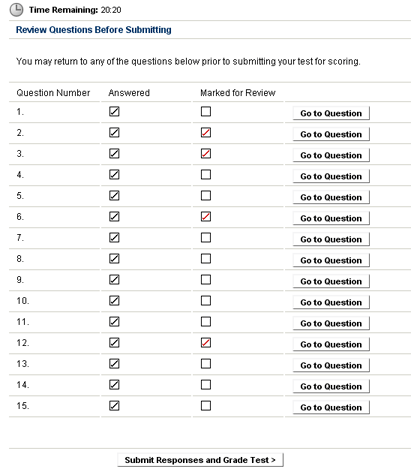Uncheck Marked for Review on question 12
This screenshot has width=411, height=469.
[206, 343]
